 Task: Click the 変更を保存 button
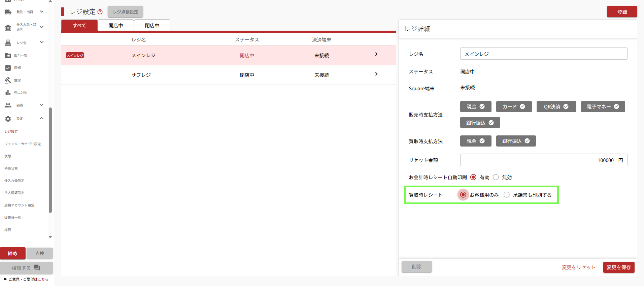[x=618, y=267]
